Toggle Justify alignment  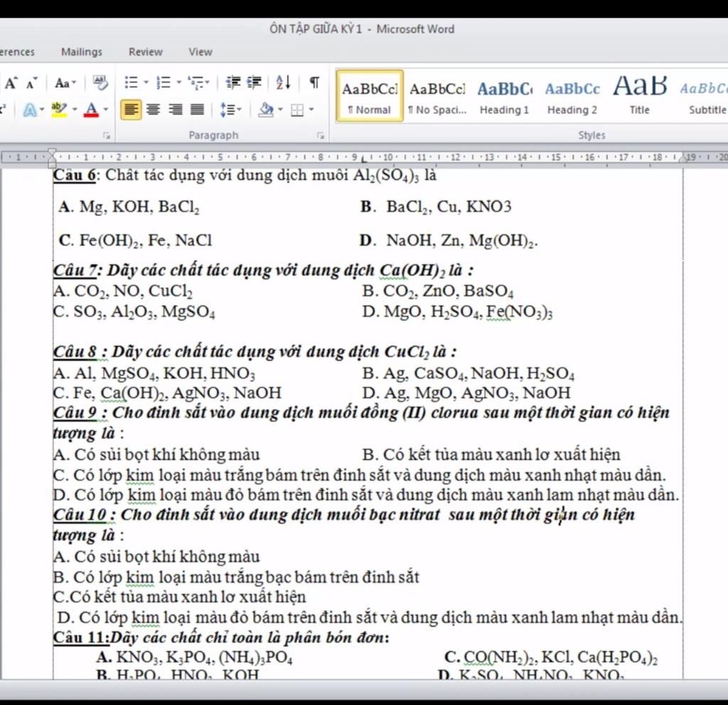click(x=198, y=110)
